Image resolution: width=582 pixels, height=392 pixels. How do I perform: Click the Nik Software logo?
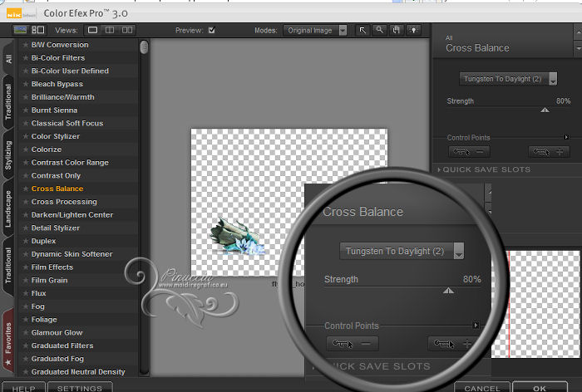[x=21, y=14]
